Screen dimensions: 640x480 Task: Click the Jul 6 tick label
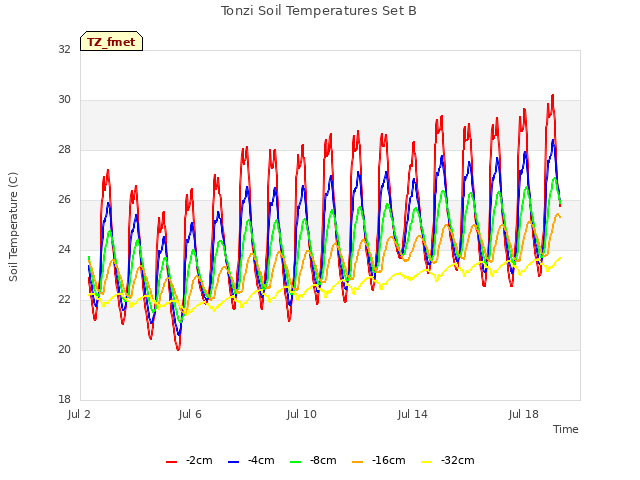click(190, 414)
